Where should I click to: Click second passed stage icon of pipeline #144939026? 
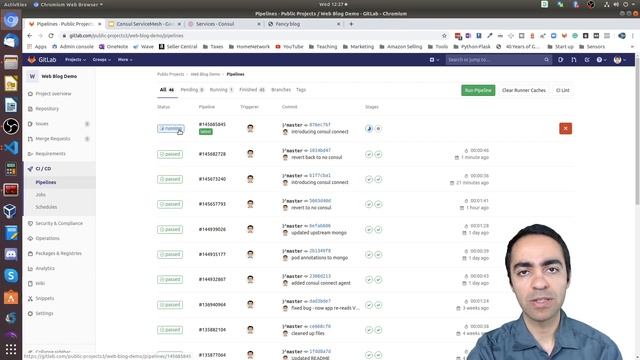tap(378, 229)
